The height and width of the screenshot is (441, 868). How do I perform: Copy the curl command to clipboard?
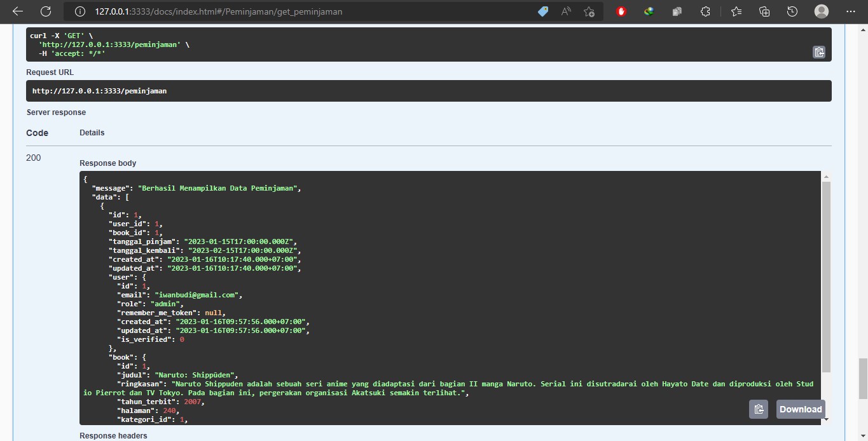(818, 52)
